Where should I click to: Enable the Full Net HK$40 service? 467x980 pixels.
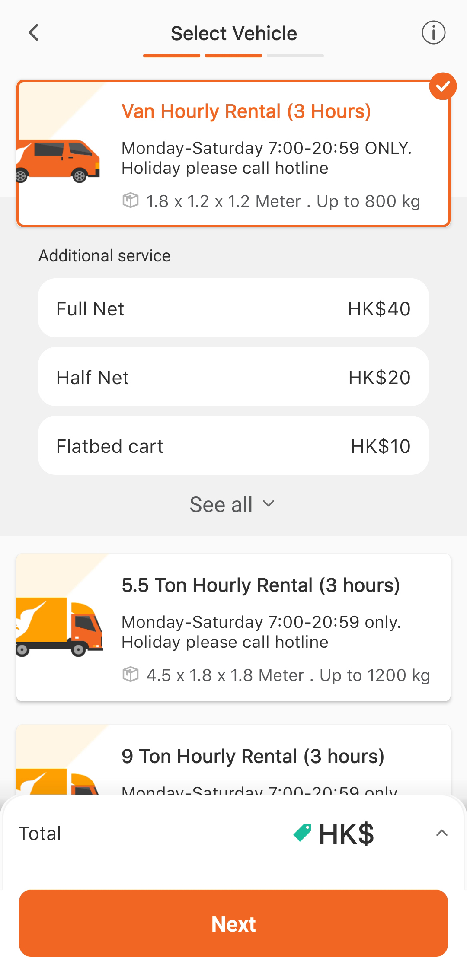[233, 309]
